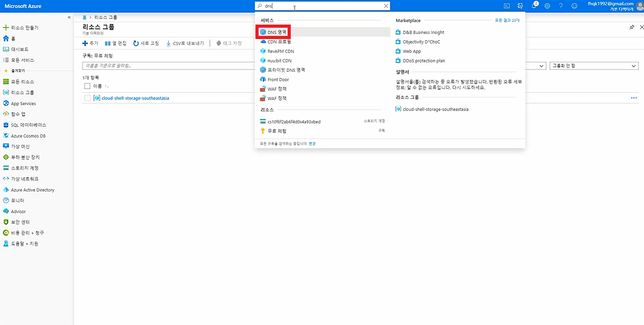Viewport: 644px width, 325px height.
Task: Toggle the select-all checkbox beside 이름
Action: tap(87, 86)
